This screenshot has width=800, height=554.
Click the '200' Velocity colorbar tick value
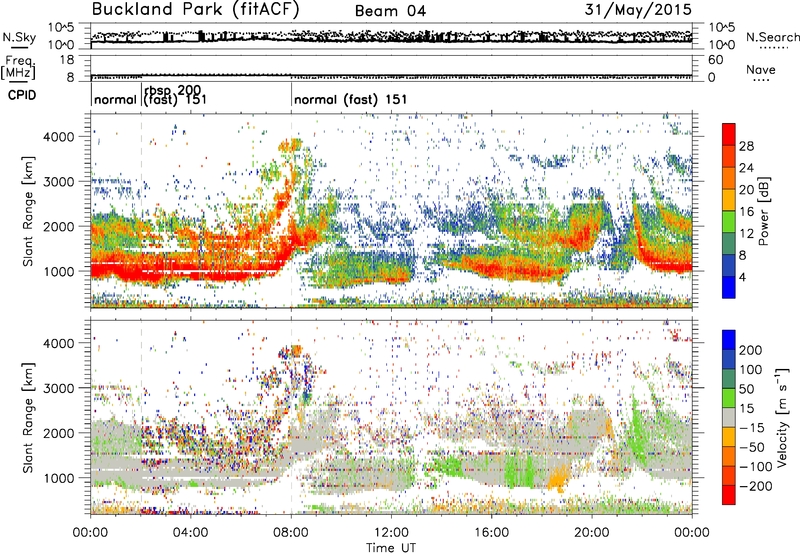751,350
